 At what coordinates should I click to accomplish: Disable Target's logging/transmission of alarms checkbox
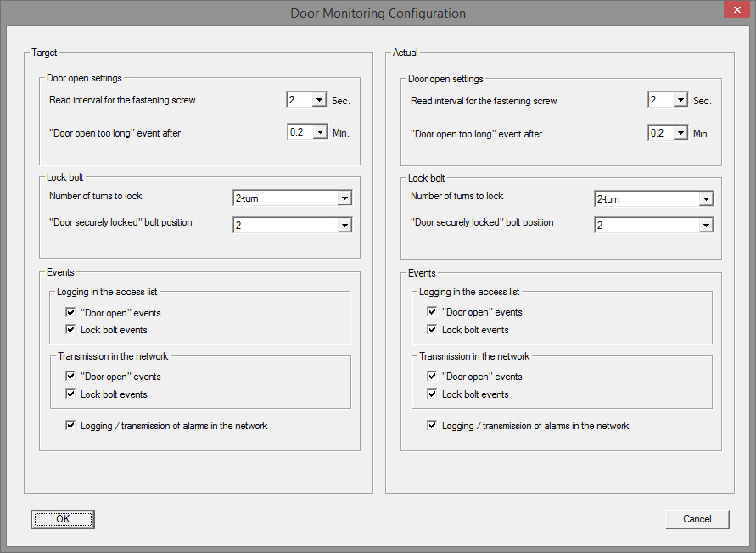70,425
